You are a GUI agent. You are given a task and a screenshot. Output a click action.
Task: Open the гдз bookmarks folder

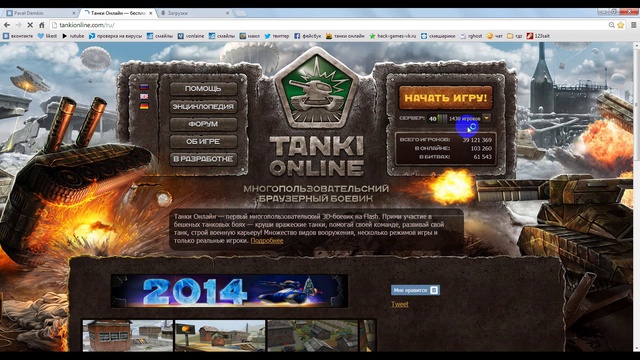(x=515, y=36)
